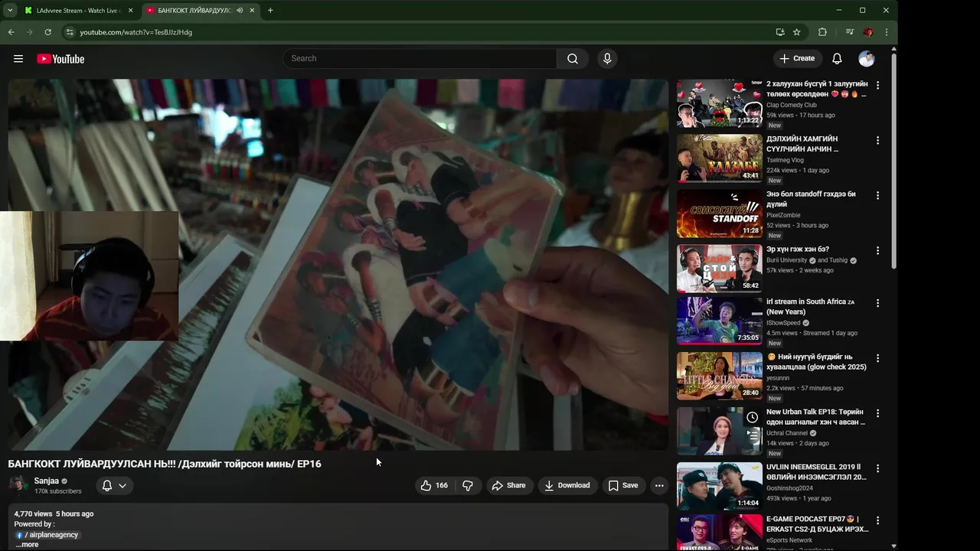Dislike this video
This screenshot has width=980, height=551.
click(x=467, y=485)
